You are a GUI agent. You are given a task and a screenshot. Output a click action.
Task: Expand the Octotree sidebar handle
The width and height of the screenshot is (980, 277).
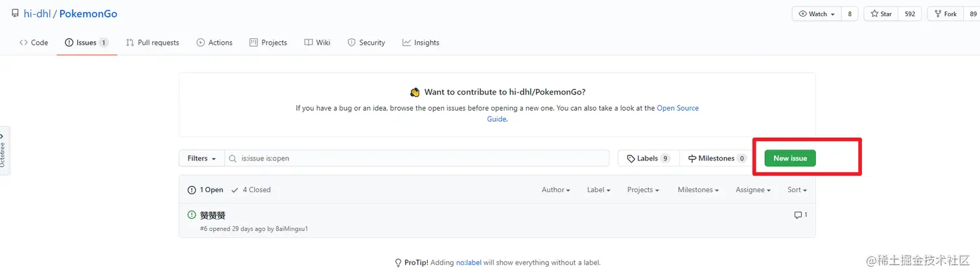pos(3,150)
